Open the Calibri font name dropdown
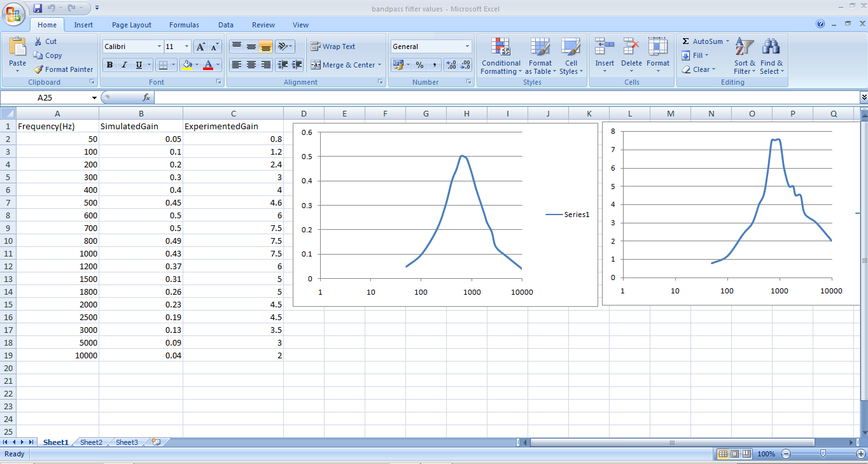868x464 pixels. pos(159,46)
